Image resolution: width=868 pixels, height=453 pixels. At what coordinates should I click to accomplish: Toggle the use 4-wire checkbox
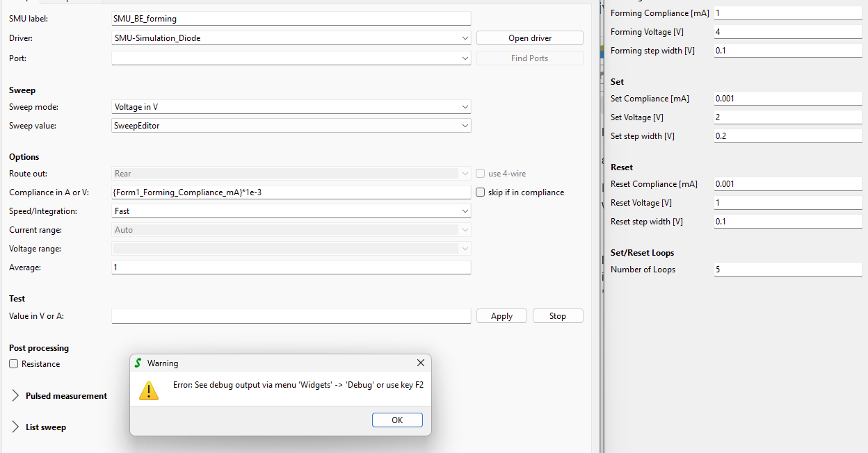(x=481, y=174)
